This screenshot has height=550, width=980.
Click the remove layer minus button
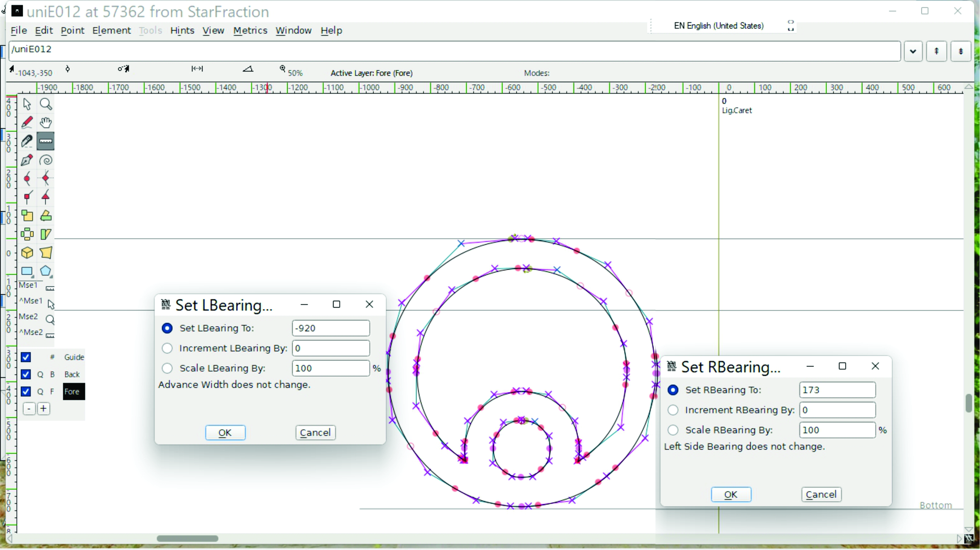pyautogui.click(x=29, y=409)
